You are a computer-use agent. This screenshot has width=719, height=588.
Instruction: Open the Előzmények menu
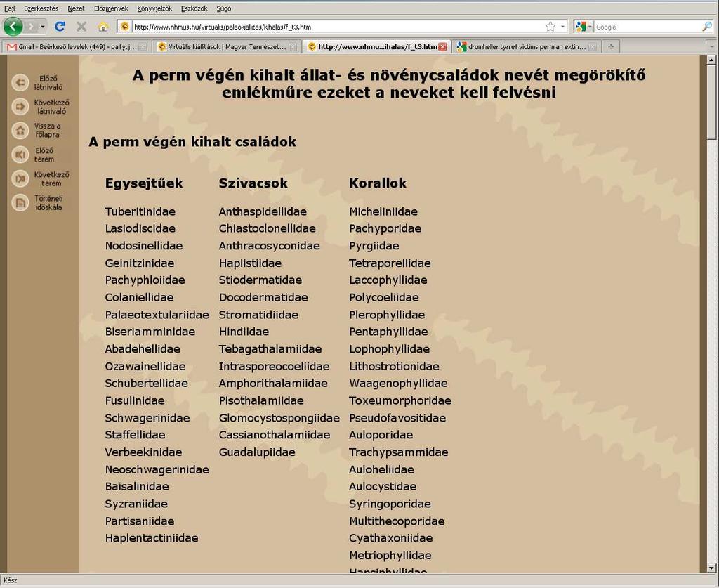(x=111, y=8)
